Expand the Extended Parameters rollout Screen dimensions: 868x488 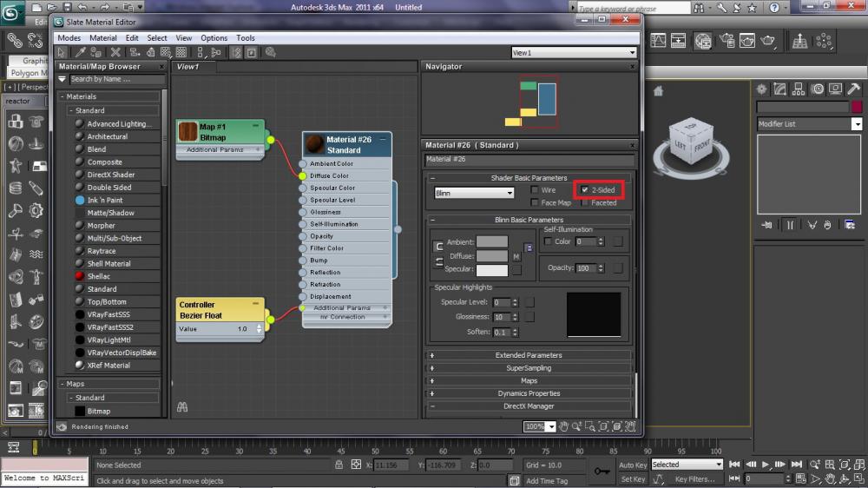click(529, 355)
